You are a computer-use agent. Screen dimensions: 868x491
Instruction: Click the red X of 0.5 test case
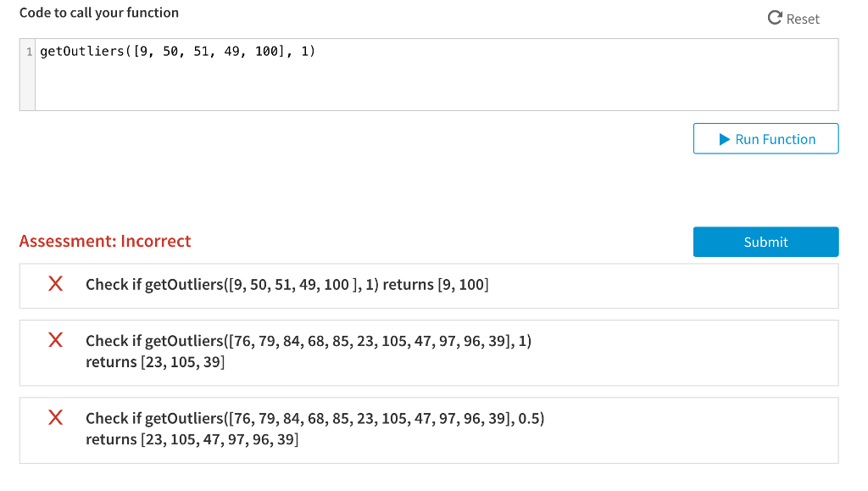(55, 417)
